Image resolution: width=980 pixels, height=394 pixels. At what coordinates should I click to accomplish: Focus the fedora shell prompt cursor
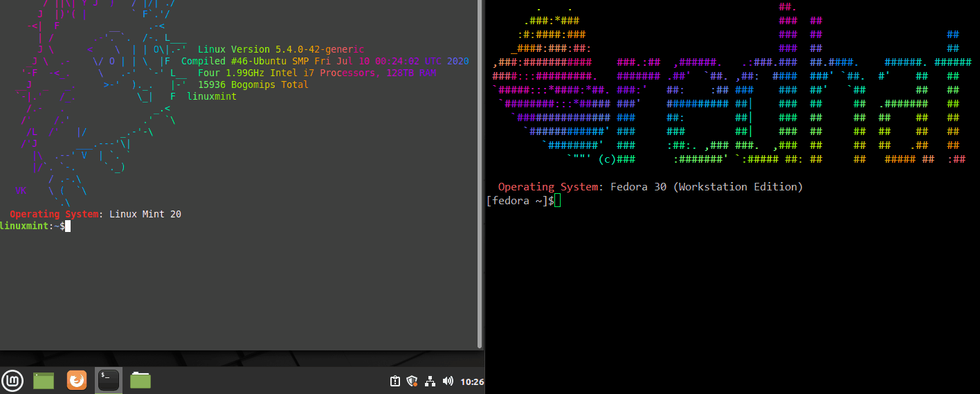click(x=557, y=201)
